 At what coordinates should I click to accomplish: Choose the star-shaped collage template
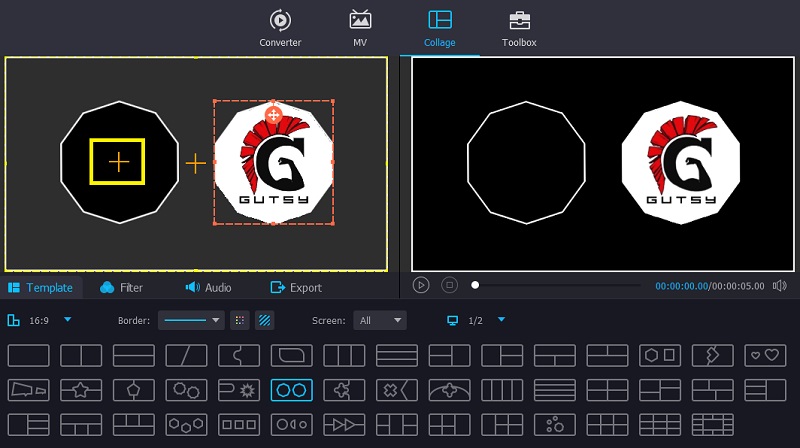pyautogui.click(x=80, y=389)
